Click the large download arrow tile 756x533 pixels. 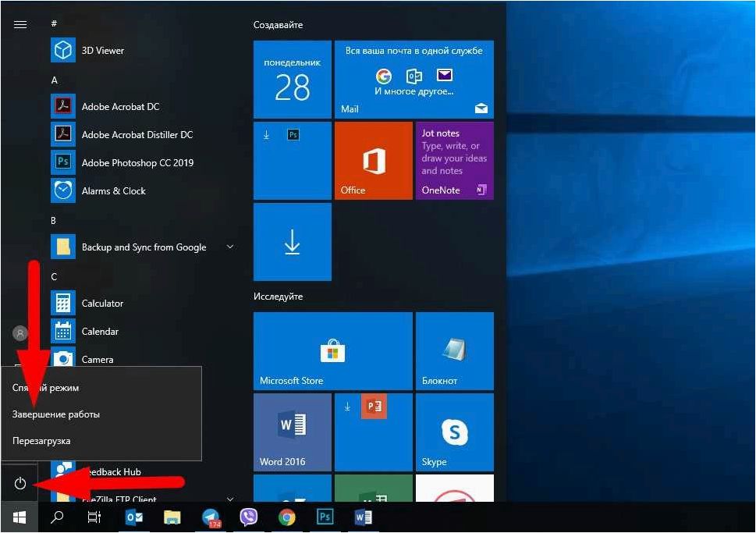[x=292, y=242]
